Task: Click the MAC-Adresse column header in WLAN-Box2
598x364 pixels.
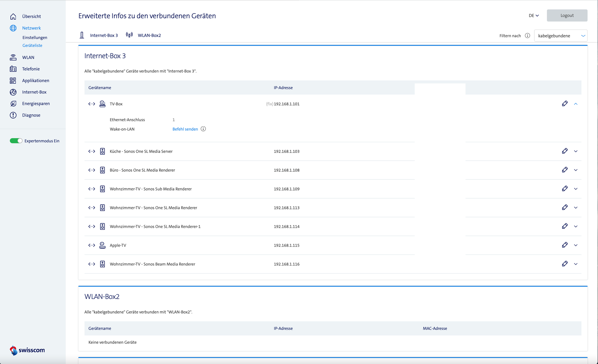Action: pos(435,328)
